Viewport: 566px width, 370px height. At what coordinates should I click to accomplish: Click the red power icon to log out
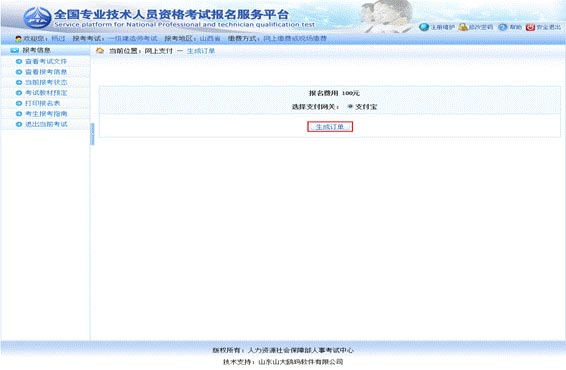530,27
